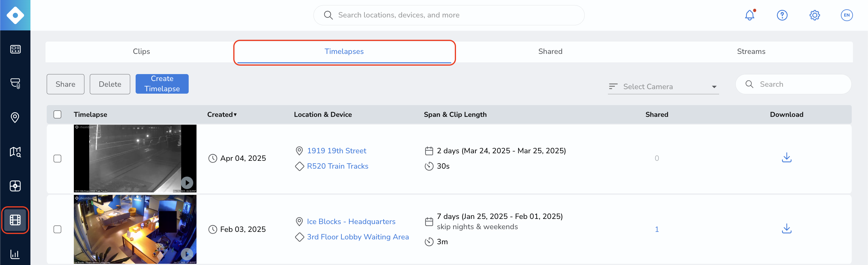The width and height of the screenshot is (868, 265).
Task: Click the Delete button
Action: click(110, 84)
